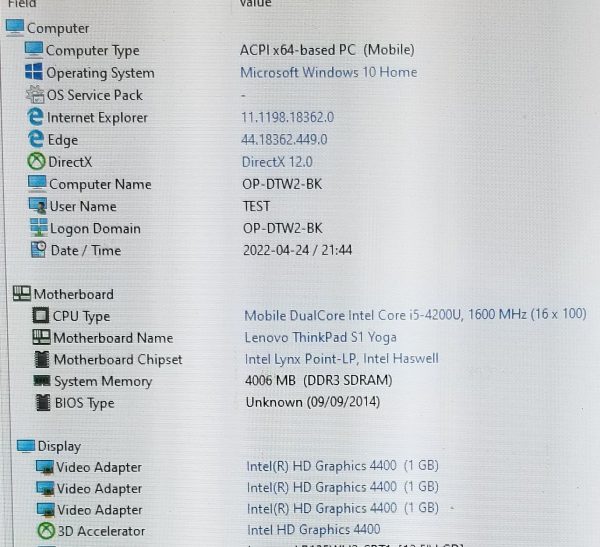Select the Display group header
Image resolution: width=600 pixels, height=547 pixels.
tap(59, 446)
